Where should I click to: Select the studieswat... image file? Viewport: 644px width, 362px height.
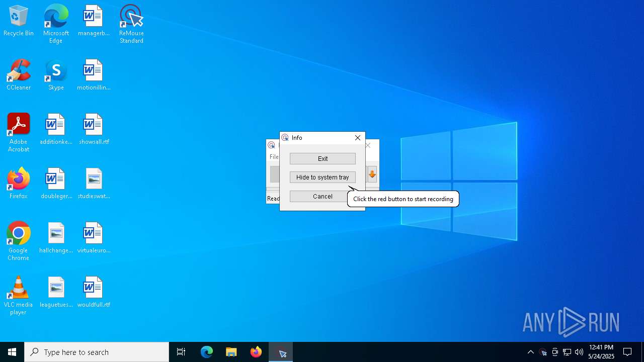click(94, 184)
